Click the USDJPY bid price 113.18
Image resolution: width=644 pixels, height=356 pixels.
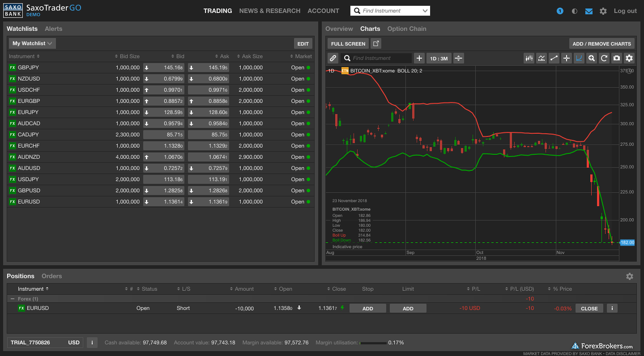pos(164,179)
